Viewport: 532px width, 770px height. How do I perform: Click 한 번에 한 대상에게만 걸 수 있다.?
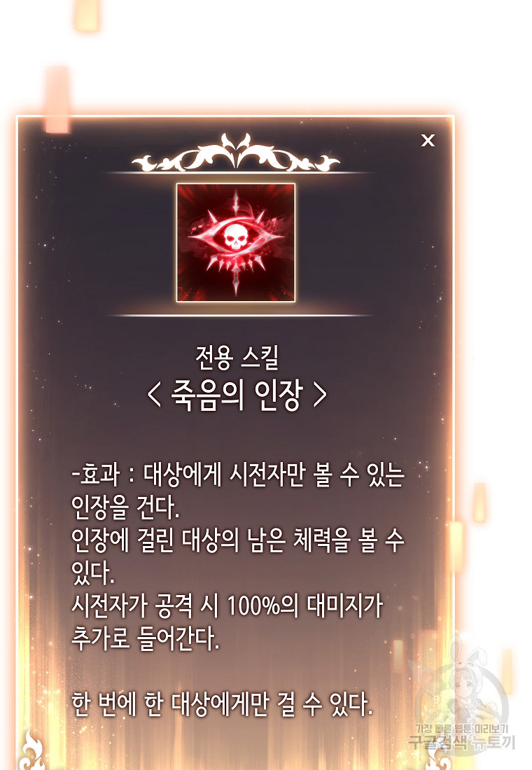(x=222, y=705)
